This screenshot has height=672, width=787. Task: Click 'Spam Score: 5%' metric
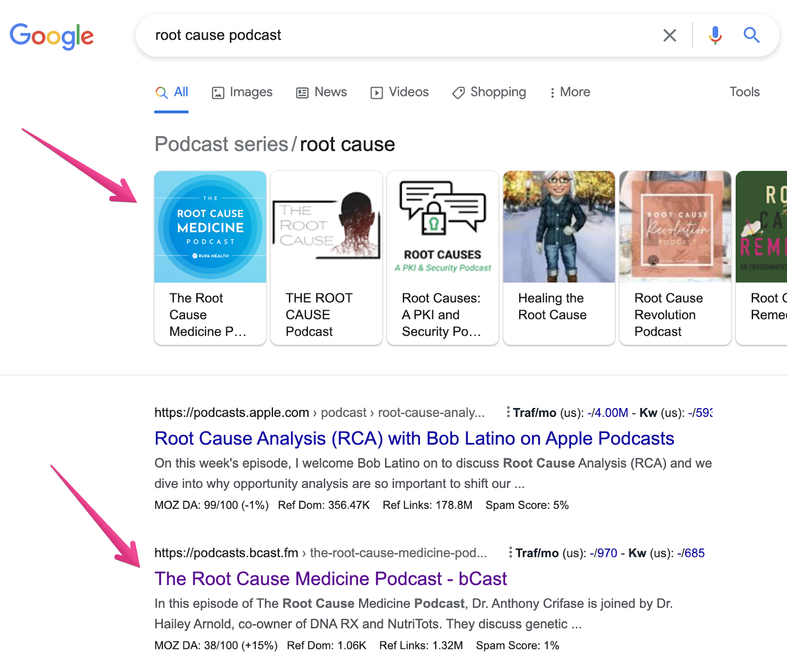pos(527,505)
